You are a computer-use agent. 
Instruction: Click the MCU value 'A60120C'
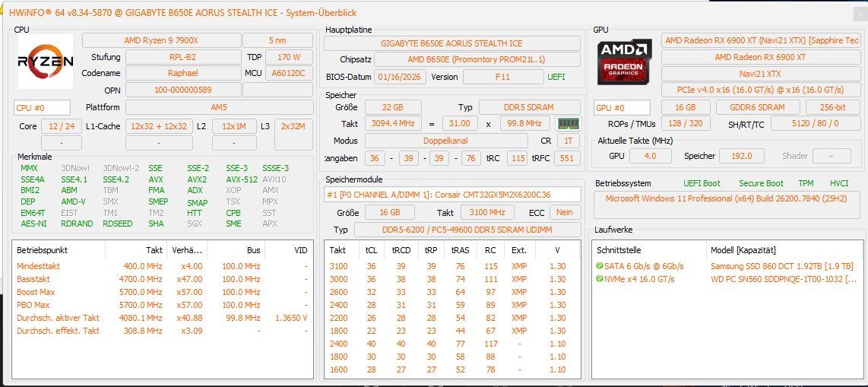pos(290,73)
